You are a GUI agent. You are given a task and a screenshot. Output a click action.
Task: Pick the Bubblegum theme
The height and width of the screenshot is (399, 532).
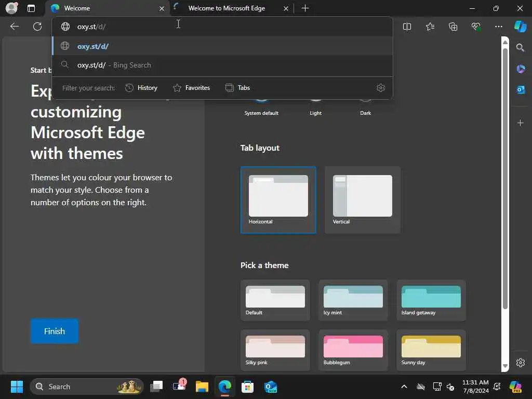pyautogui.click(x=353, y=350)
